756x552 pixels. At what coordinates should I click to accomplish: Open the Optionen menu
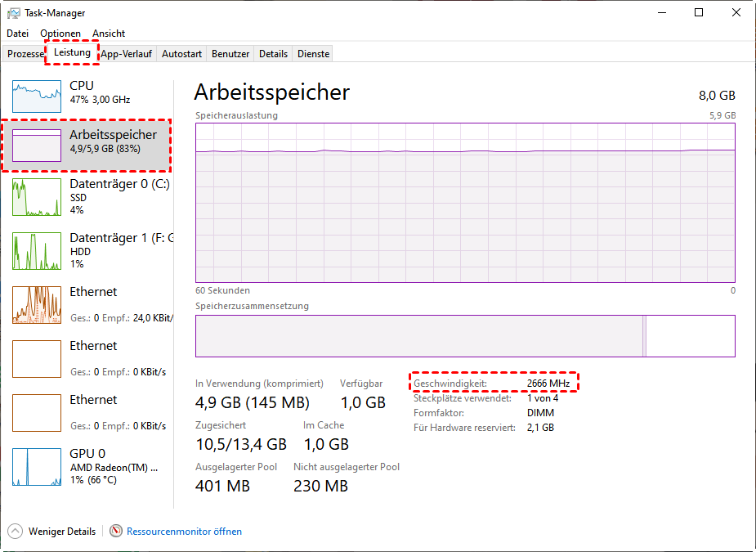point(60,34)
